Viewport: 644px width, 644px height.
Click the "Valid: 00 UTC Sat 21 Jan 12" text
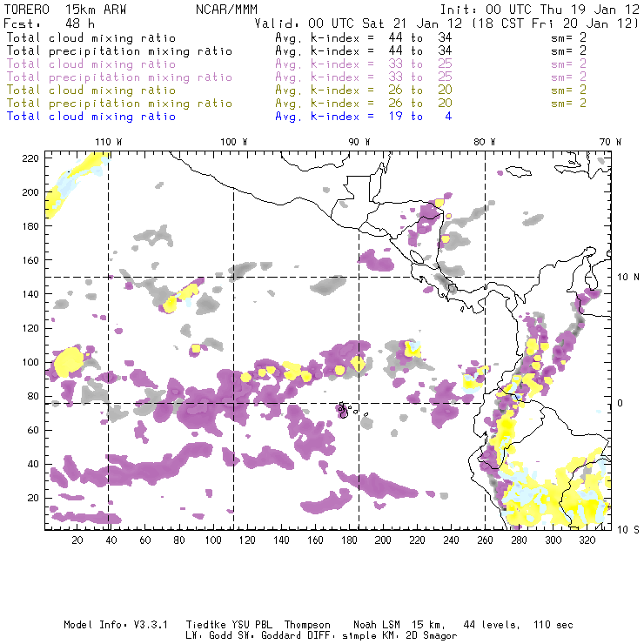pos(359,23)
